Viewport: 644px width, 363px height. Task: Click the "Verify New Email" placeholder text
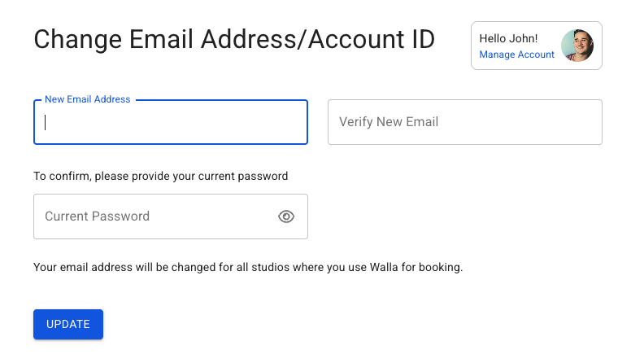click(389, 122)
